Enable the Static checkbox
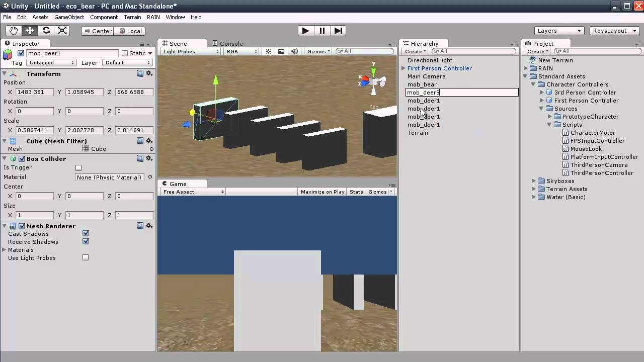Viewport: 644px width, 362px height. [x=125, y=53]
